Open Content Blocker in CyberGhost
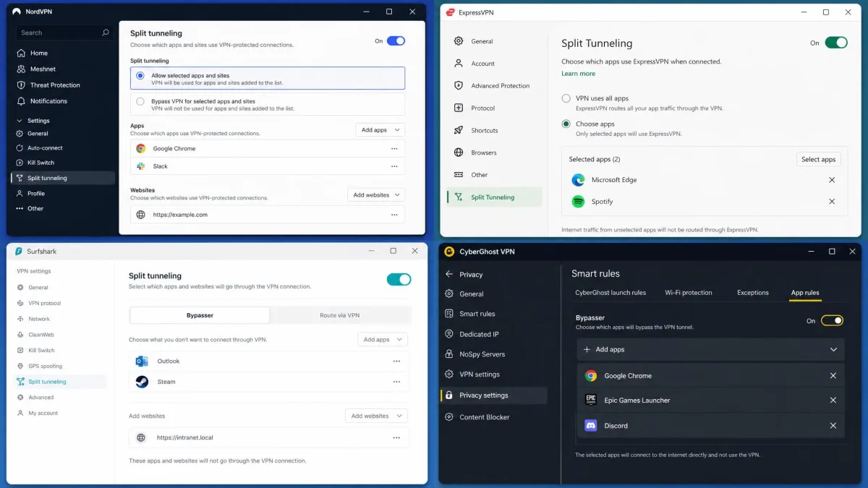868x488 pixels. [484, 417]
